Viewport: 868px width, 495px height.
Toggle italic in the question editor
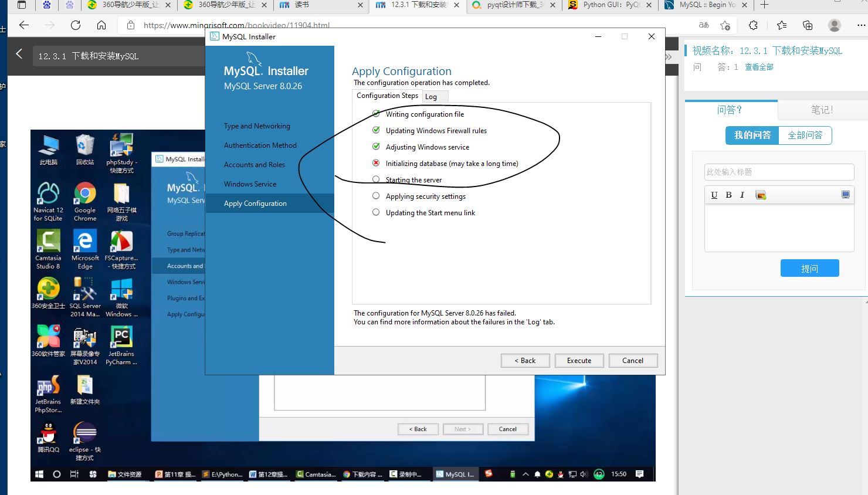pos(742,195)
